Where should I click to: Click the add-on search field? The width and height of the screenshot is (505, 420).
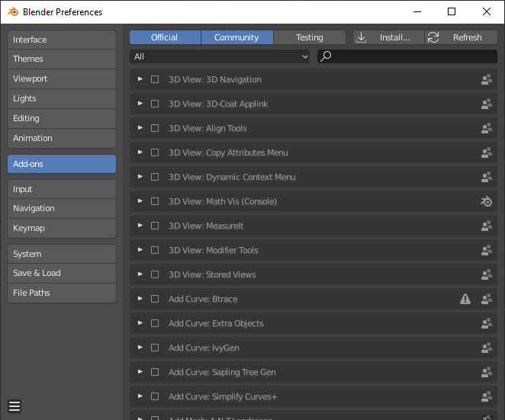click(x=407, y=56)
